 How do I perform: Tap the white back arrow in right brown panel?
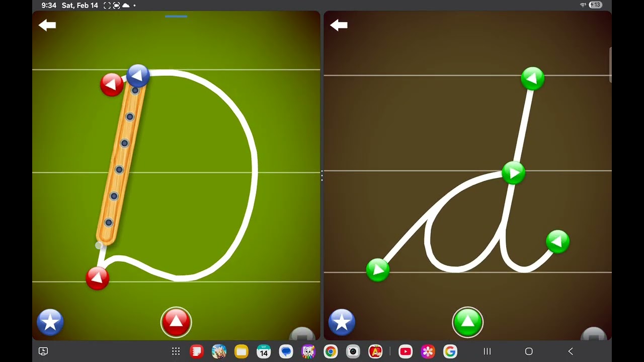[339, 25]
